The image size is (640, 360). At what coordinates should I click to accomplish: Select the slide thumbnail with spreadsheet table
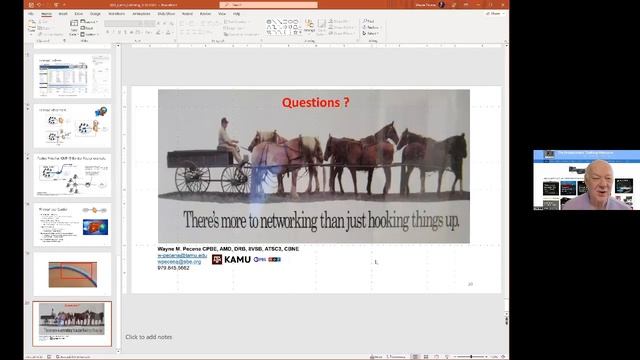coord(72,76)
